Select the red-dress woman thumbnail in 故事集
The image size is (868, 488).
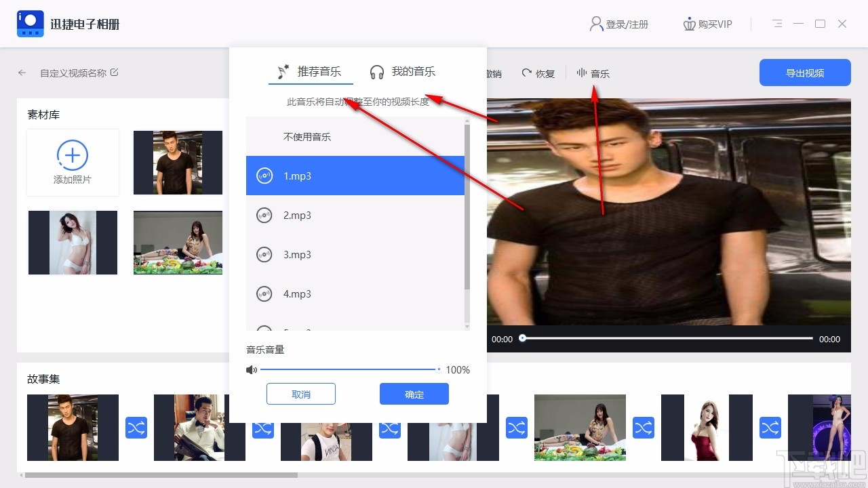click(707, 428)
